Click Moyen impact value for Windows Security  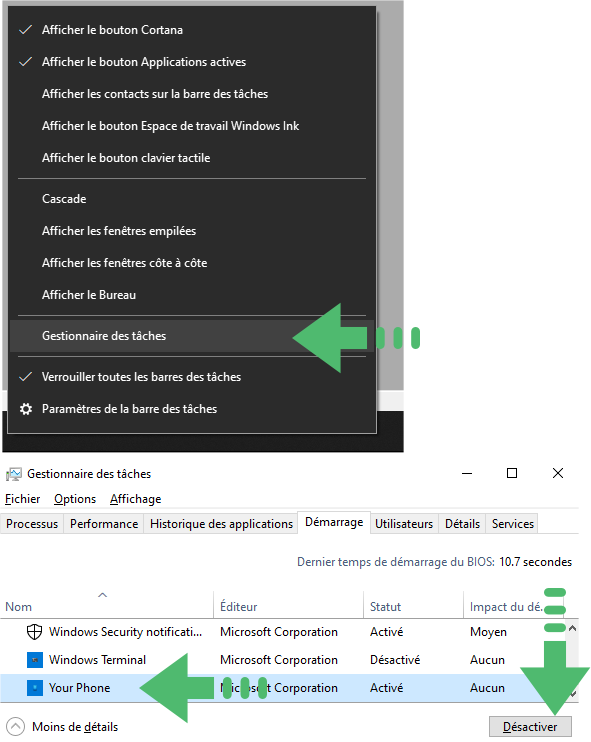(488, 632)
